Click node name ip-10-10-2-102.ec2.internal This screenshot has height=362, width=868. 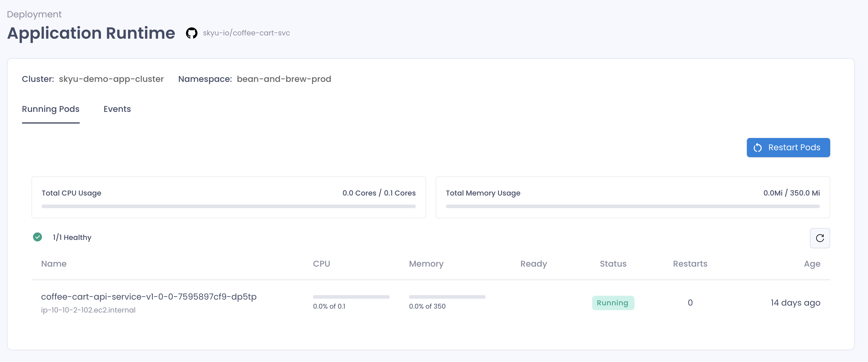tap(88, 310)
